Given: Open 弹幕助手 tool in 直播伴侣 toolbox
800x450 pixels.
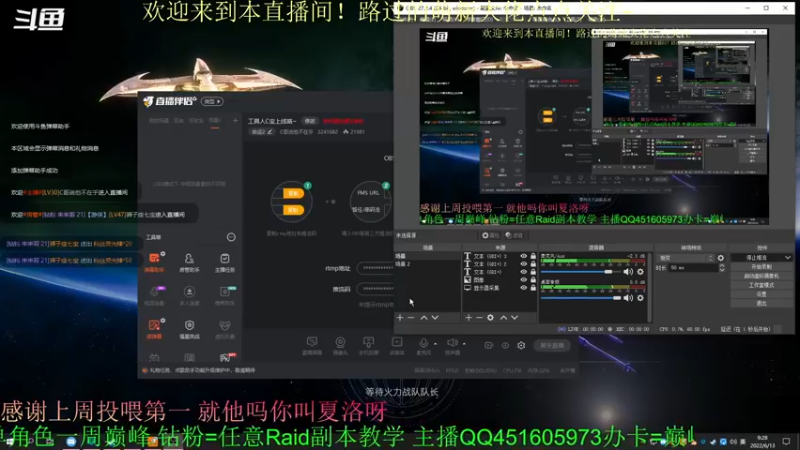Looking at the screenshot, I should (x=155, y=262).
